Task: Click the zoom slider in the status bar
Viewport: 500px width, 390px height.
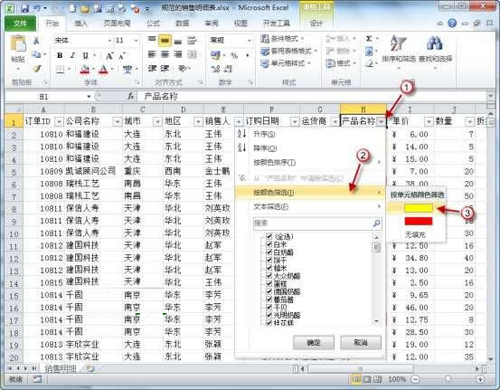Action: click(448, 379)
